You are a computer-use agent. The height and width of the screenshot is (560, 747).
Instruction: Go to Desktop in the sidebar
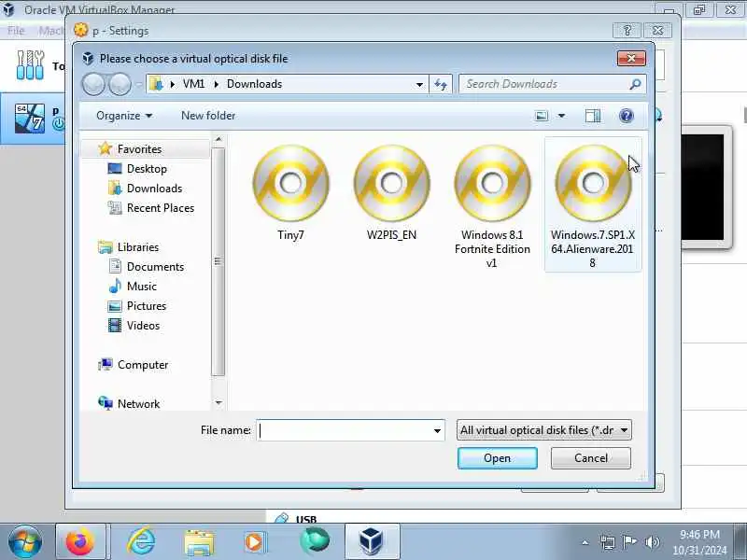[147, 169]
